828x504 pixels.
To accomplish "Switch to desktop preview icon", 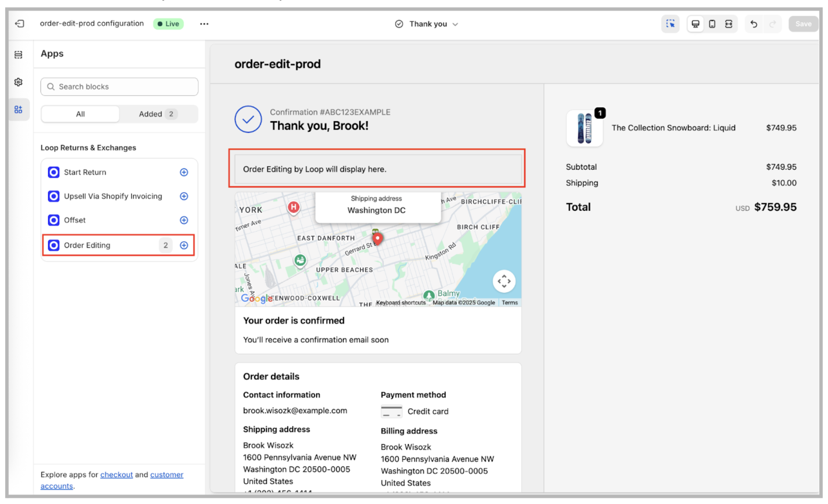I will [x=695, y=24].
